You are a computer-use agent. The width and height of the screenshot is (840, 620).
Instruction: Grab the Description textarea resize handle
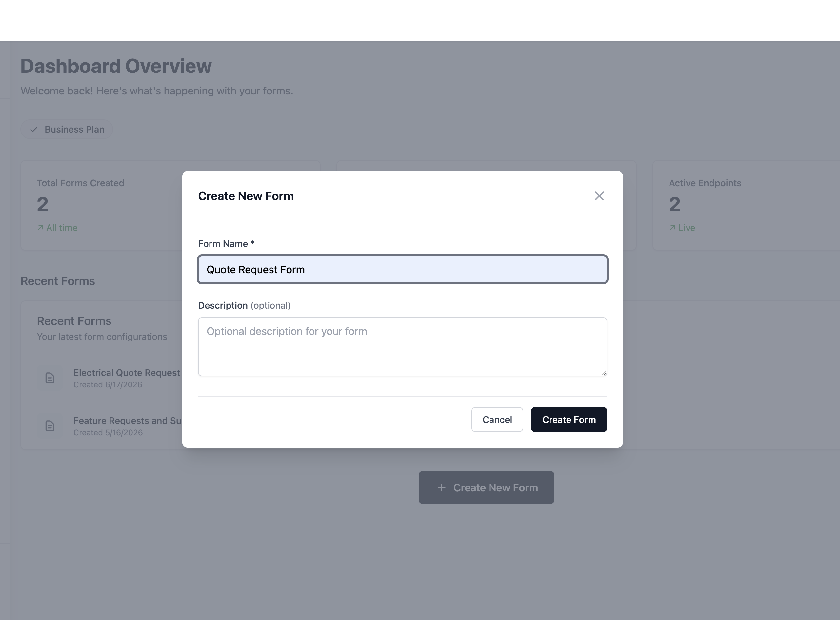pos(603,372)
